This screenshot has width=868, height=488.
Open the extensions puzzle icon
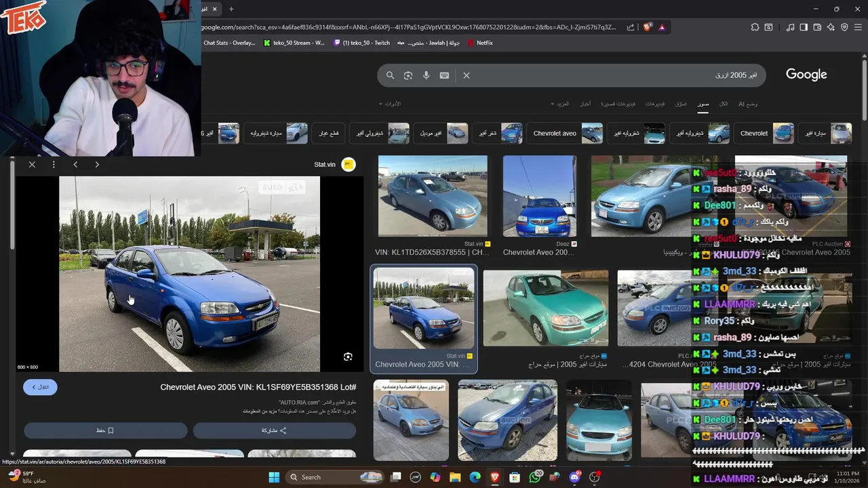point(755,27)
